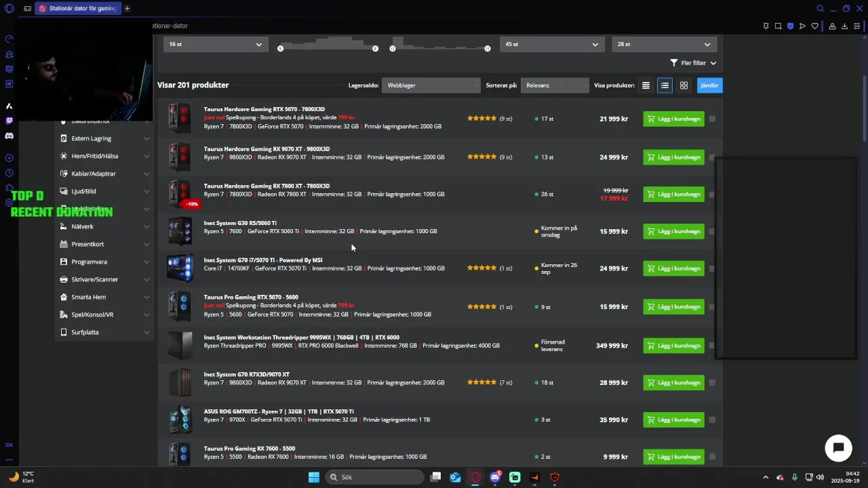Viewport: 868px width, 488px height.
Task: Click the GX Corner sidebar icon
Action: 9,445
